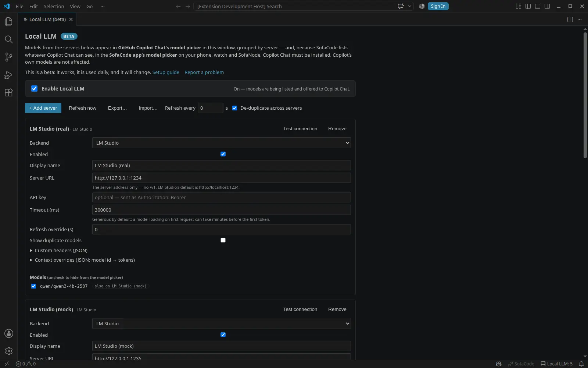Screen dimensions: 588x368
Task: Click the SofaCode status bar item
Action: [521, 364]
